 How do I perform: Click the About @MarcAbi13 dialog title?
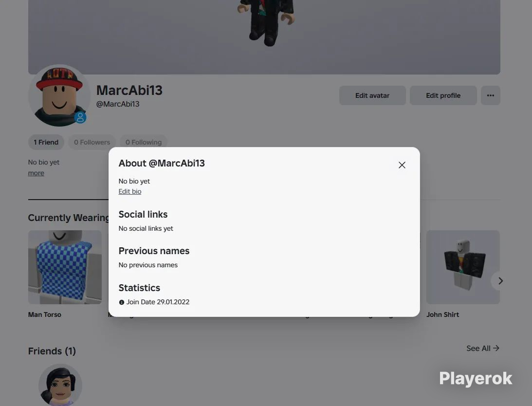[x=162, y=163]
